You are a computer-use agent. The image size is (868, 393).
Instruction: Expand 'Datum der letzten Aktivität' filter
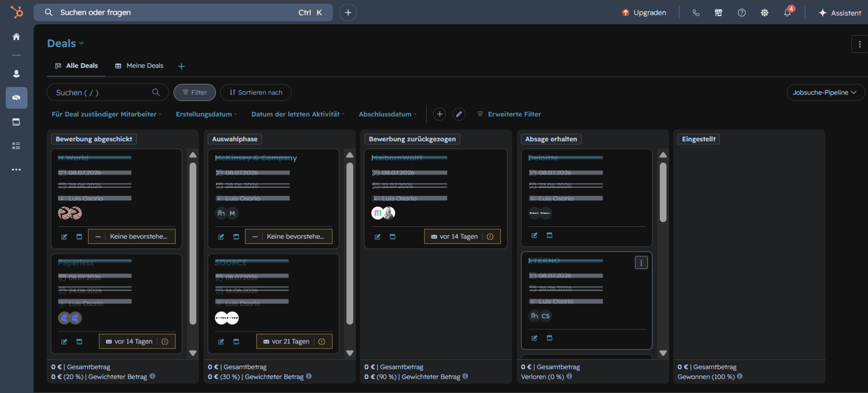click(x=298, y=114)
